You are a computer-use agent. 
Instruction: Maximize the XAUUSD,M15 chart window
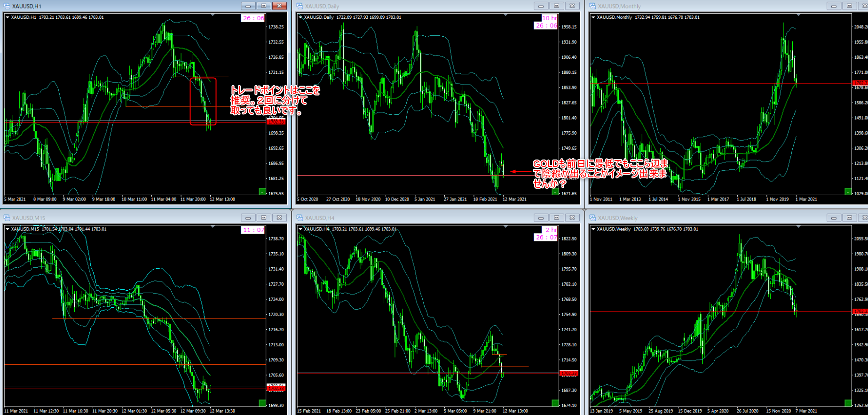[x=263, y=218]
